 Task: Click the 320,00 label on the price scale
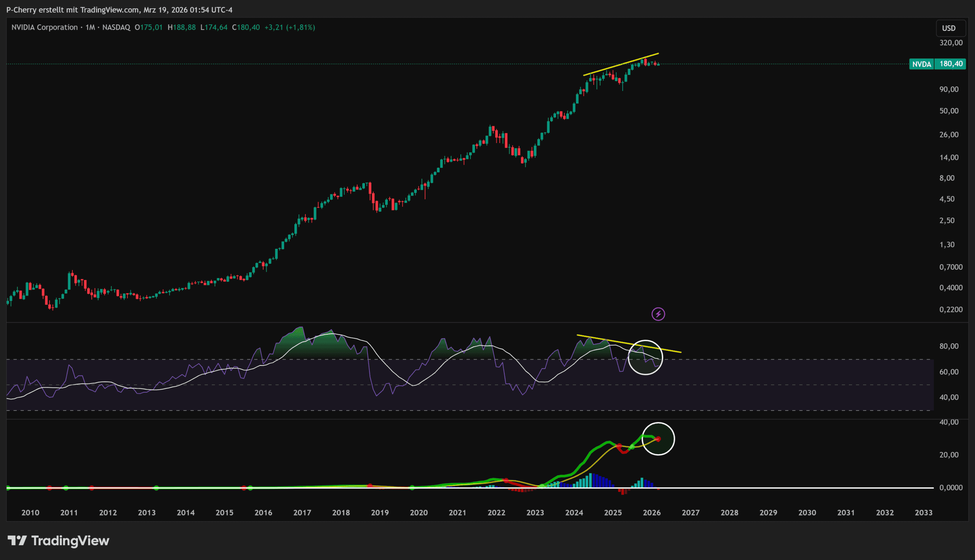tap(951, 43)
